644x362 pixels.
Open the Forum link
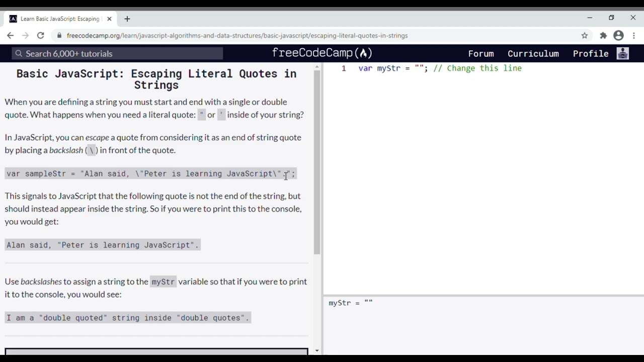click(x=481, y=53)
